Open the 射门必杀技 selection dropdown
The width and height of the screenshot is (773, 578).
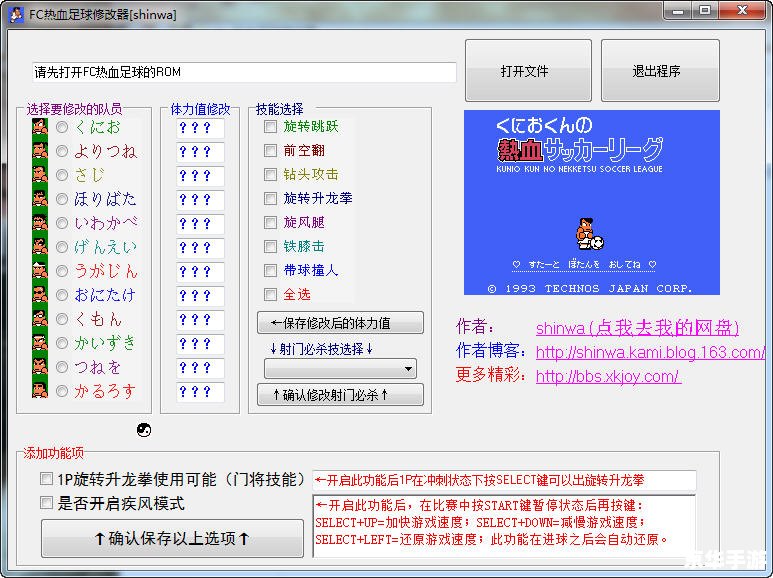coord(340,369)
